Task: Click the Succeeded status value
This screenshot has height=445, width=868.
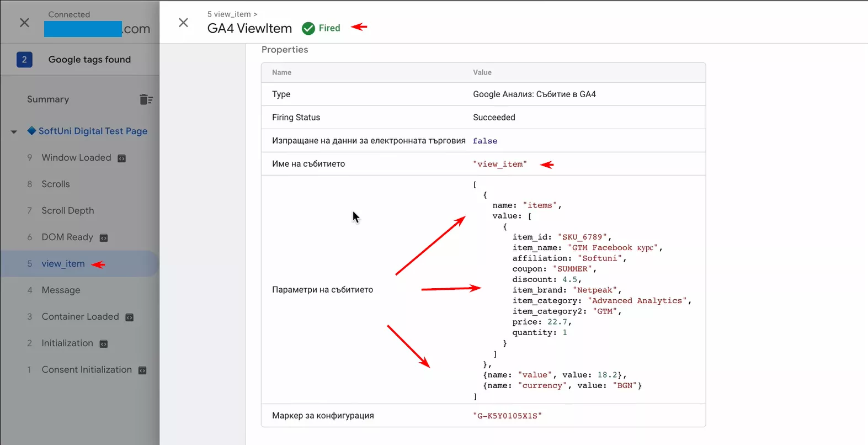Action: [x=494, y=118]
